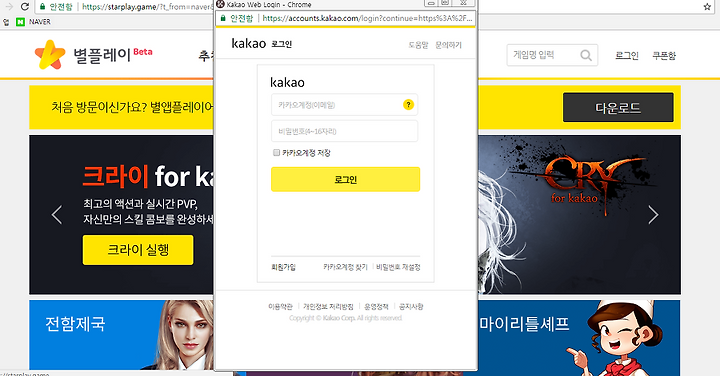Click the NAVER bookmark label
The image size is (720, 376).
pos(40,22)
